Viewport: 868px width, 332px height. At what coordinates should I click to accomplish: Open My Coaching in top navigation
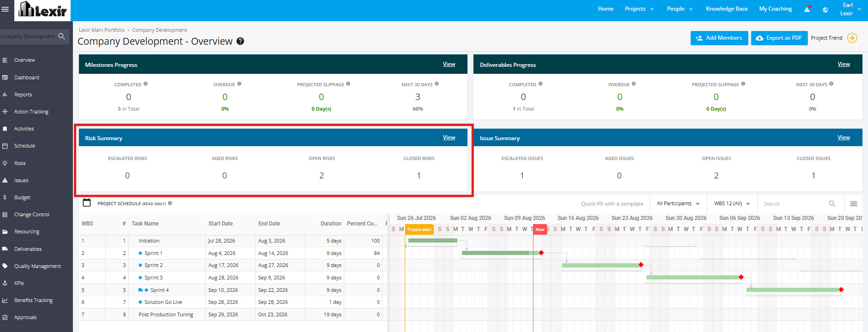pyautogui.click(x=775, y=9)
